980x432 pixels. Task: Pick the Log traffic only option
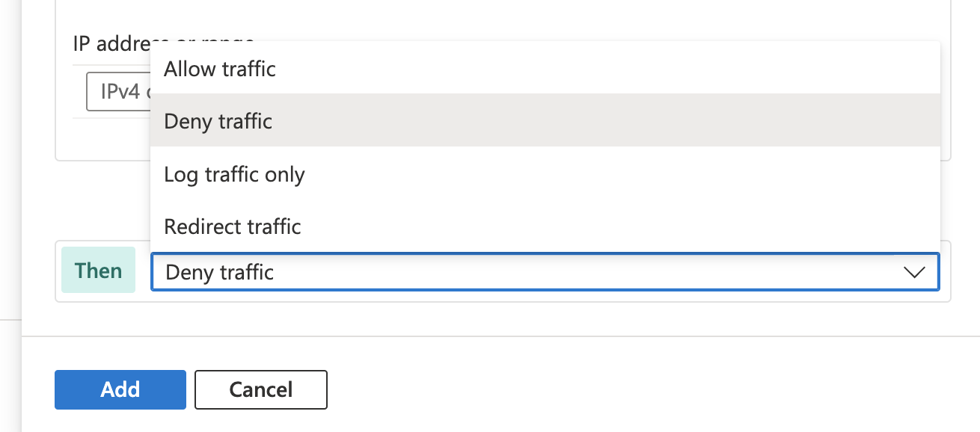234,174
